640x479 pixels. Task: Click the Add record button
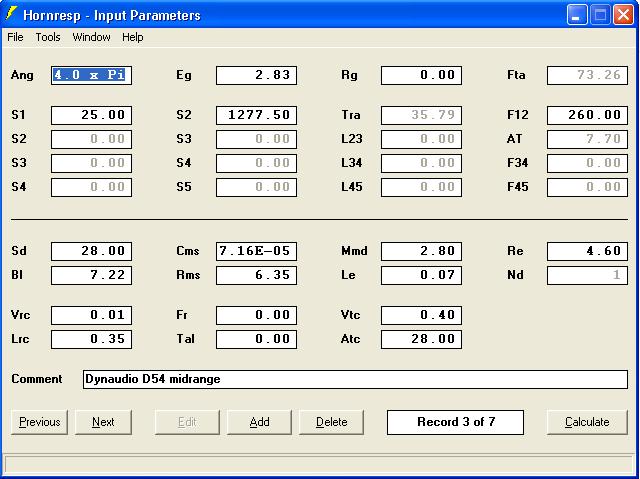click(x=259, y=422)
